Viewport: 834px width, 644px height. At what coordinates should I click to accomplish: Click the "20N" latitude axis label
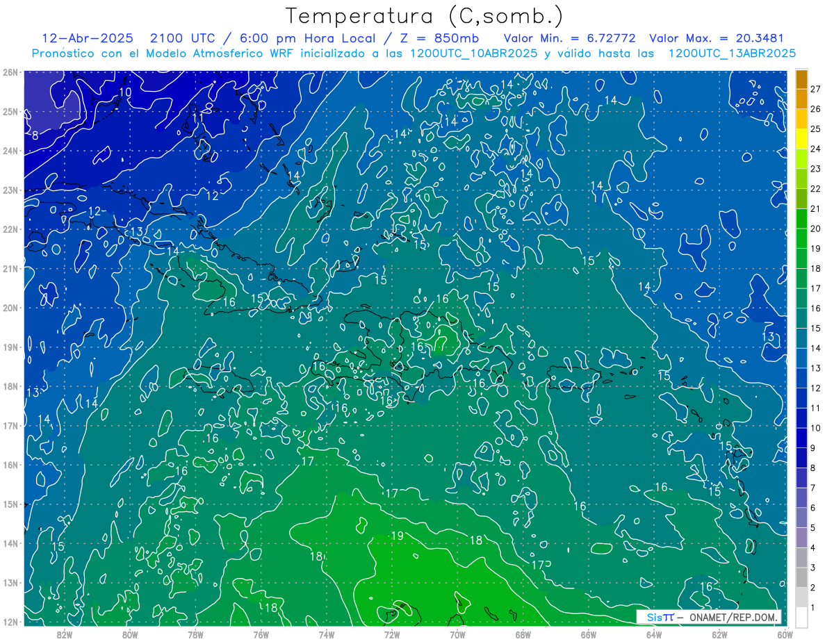click(x=10, y=308)
